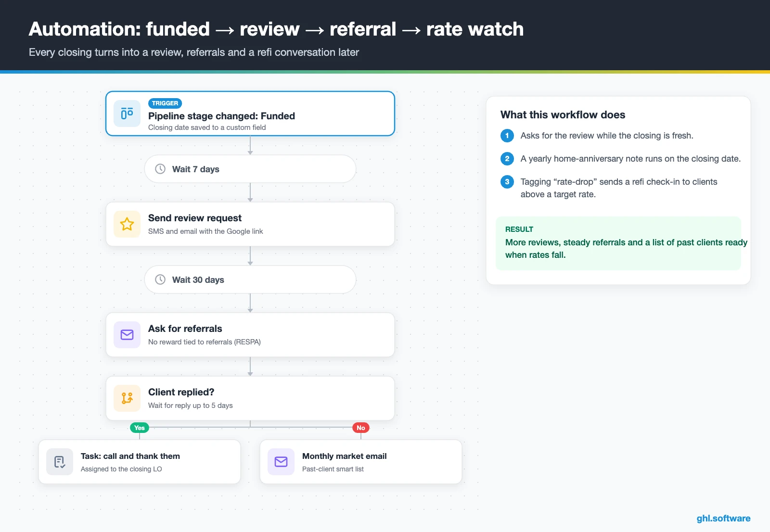The width and height of the screenshot is (770, 532).
Task: Click the clock icon in Wait 7 days
Action: point(160,169)
